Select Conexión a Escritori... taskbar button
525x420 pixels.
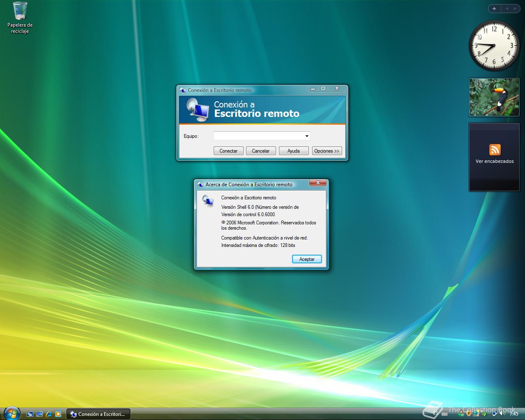98,414
